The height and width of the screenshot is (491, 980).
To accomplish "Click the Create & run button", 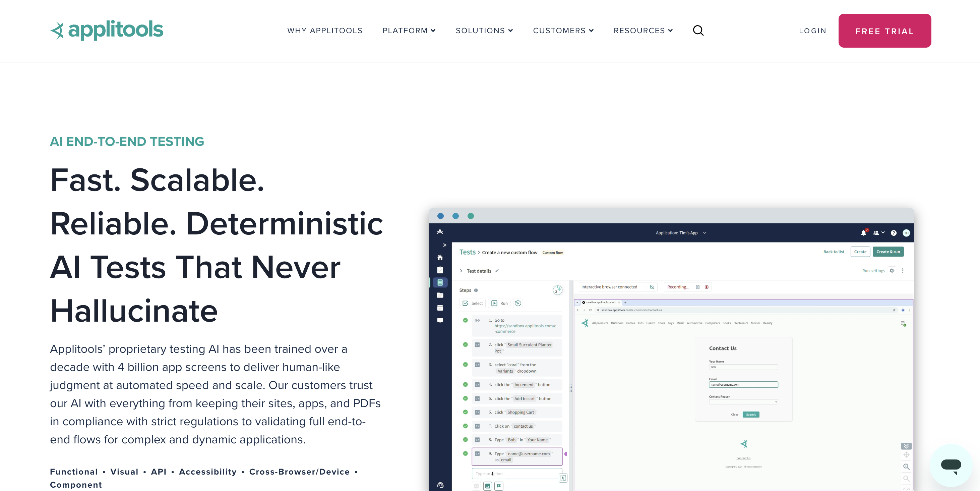I will point(888,252).
